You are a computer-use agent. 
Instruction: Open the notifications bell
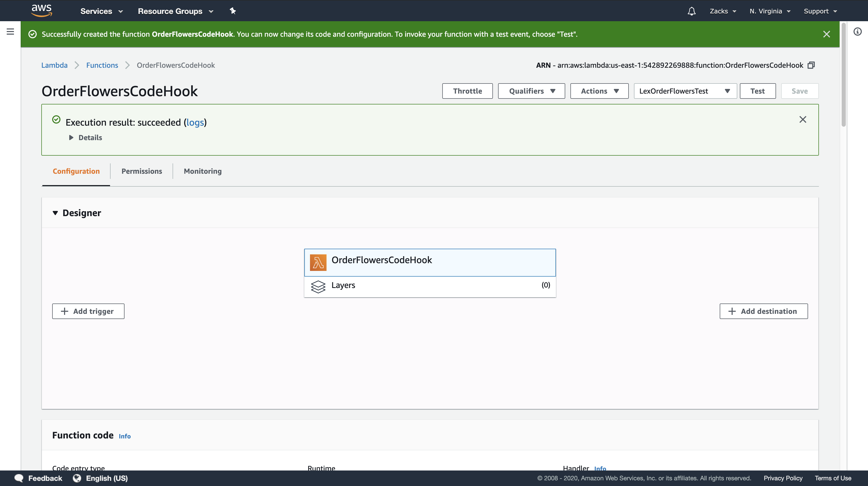point(692,11)
